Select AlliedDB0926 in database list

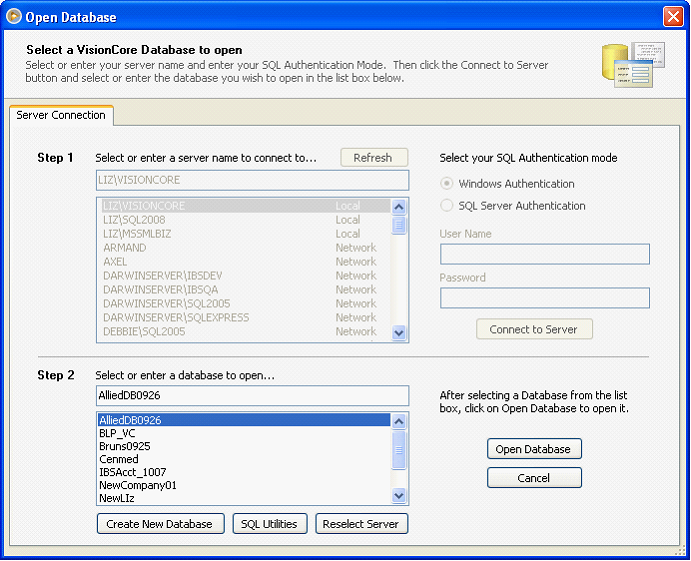click(x=244, y=420)
